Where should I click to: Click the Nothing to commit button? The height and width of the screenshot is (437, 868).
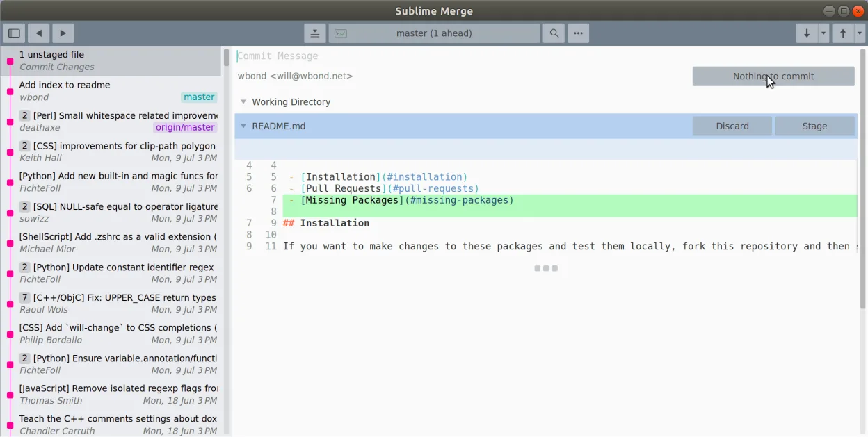click(773, 76)
